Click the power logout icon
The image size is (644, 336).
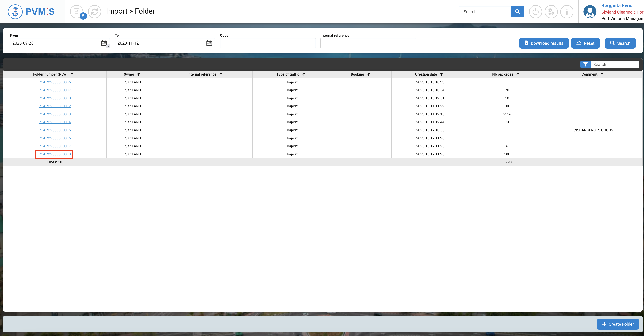point(535,12)
